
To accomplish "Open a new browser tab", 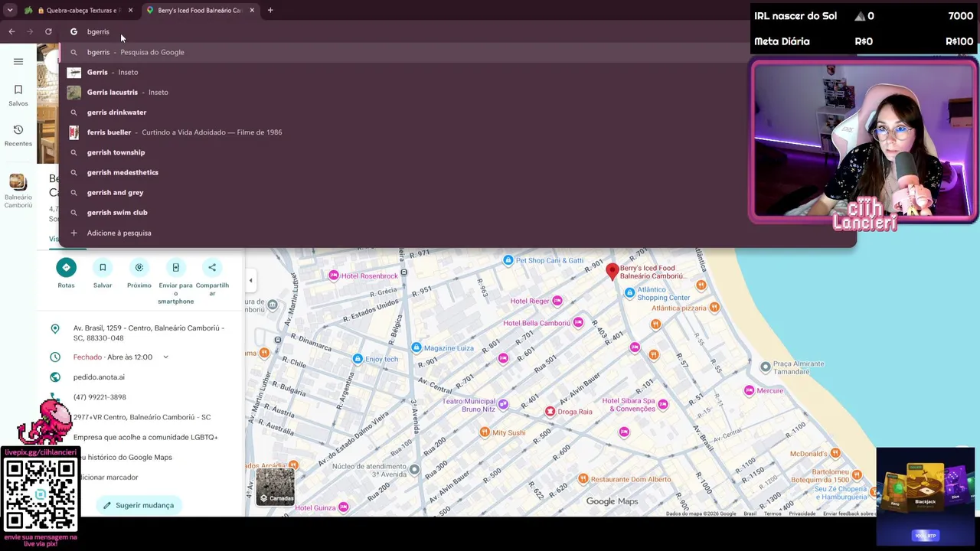I will coord(270,10).
